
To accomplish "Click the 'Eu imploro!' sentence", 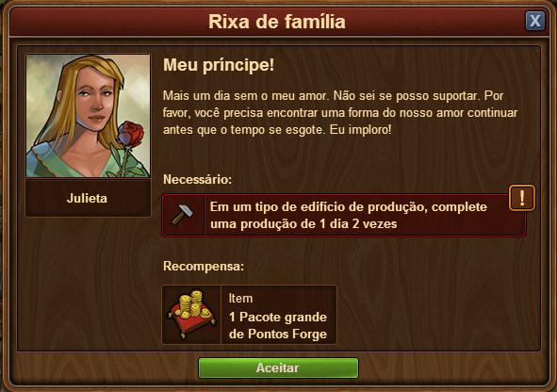I will (360, 130).
